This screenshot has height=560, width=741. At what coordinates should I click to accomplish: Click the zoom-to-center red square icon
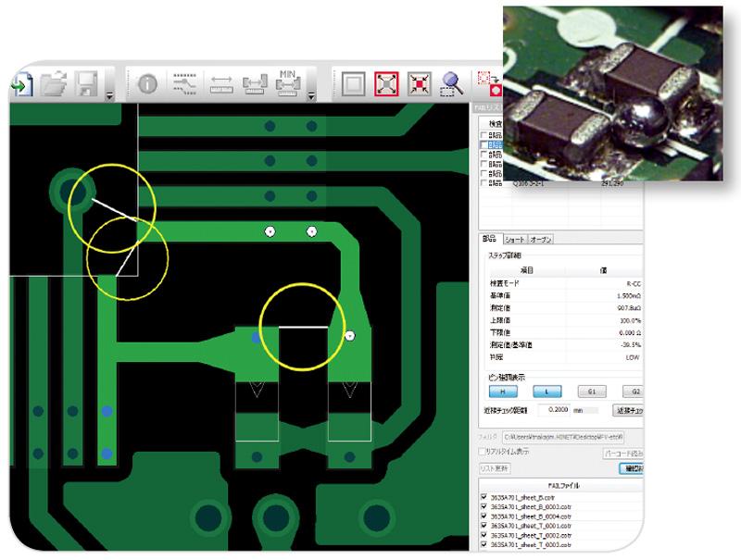point(418,84)
